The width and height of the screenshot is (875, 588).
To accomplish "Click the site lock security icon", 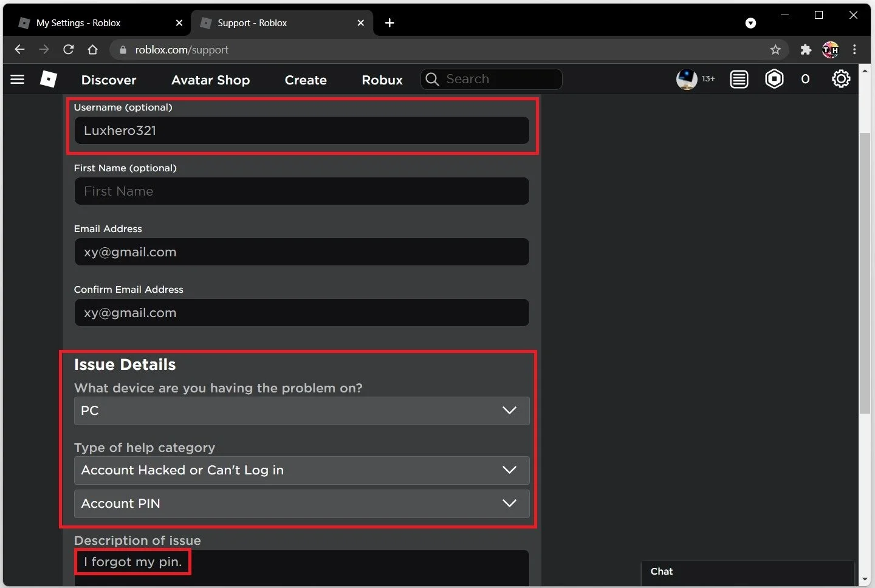I will pyautogui.click(x=123, y=50).
